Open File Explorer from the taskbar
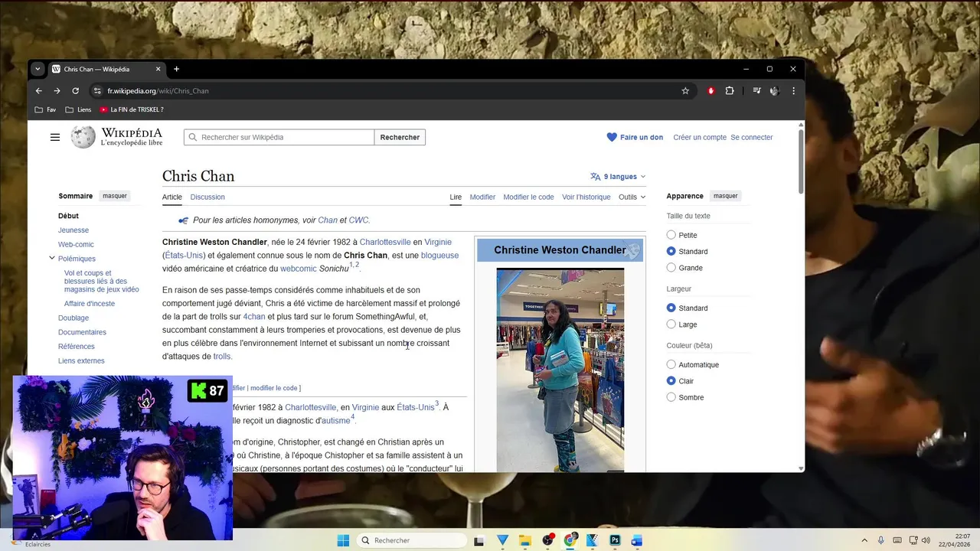The width and height of the screenshot is (980, 551). (525, 540)
